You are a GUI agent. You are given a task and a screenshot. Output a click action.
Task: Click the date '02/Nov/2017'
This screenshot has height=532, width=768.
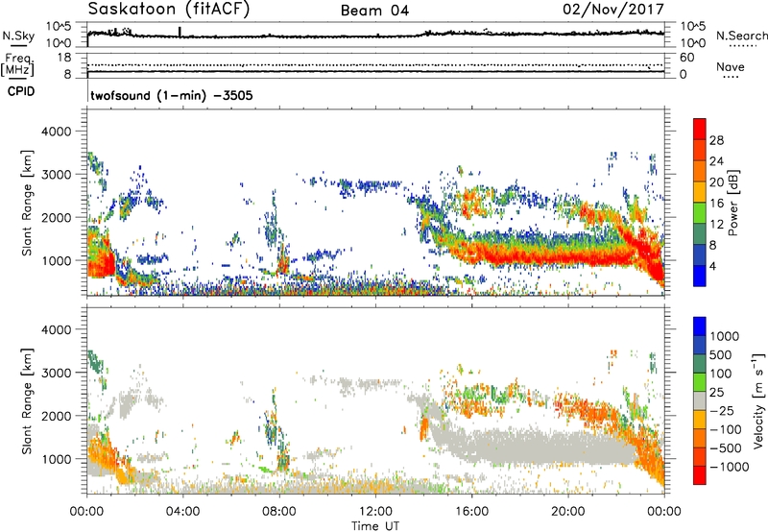[x=613, y=9]
